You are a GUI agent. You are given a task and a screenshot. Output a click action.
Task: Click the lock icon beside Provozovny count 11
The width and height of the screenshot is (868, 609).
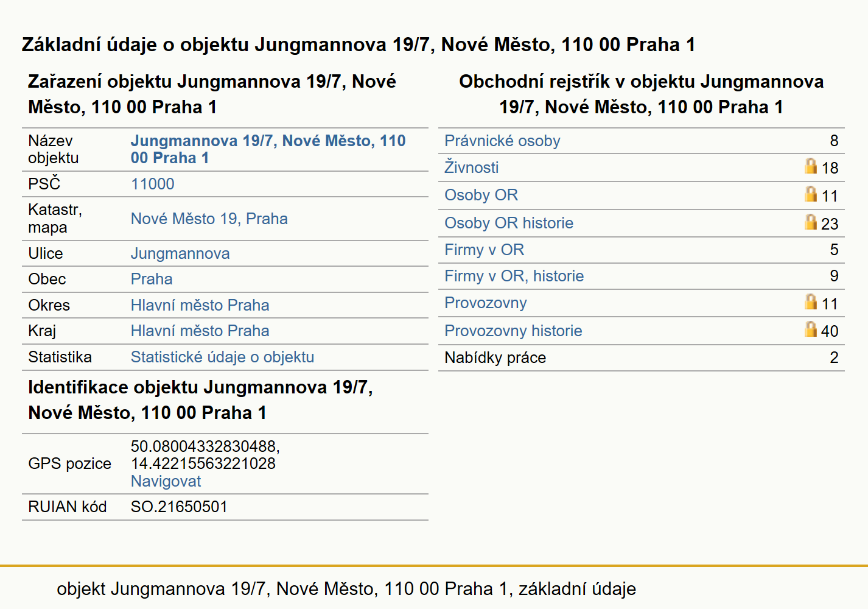point(810,301)
